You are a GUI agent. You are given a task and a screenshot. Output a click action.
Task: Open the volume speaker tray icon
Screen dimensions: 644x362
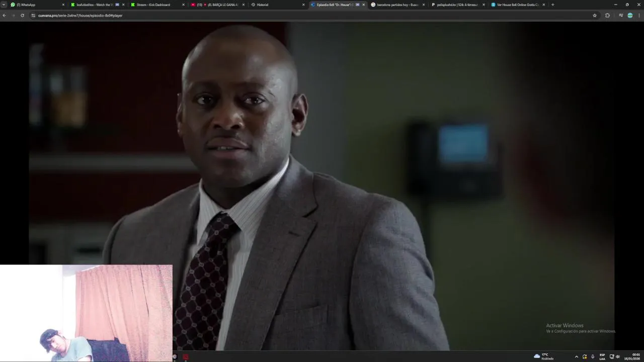point(618,356)
